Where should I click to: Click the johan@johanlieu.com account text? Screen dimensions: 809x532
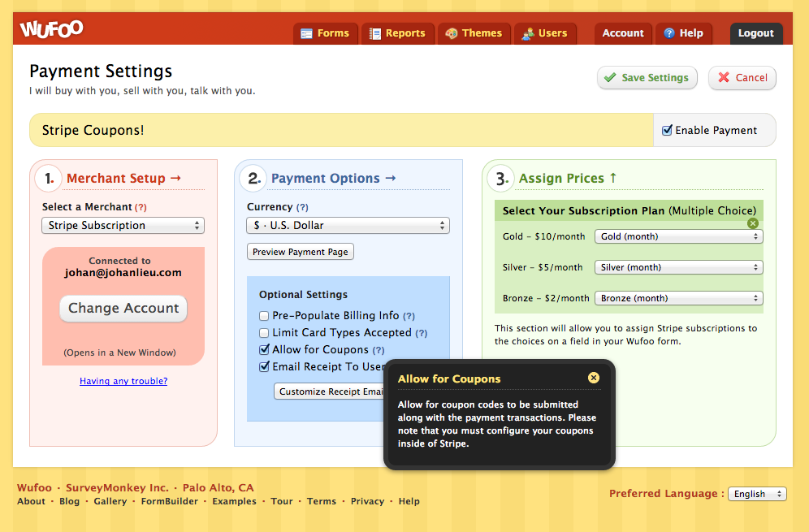[123, 273]
